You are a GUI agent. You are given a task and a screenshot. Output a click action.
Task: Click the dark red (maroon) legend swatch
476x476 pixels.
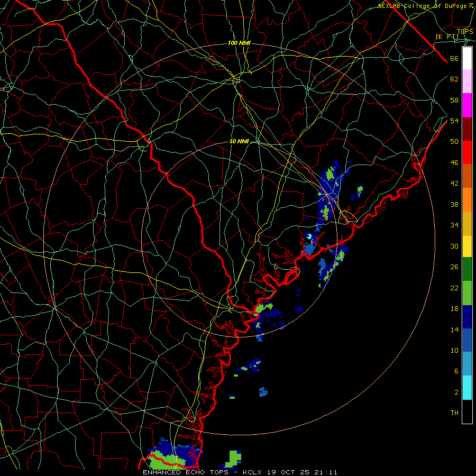click(467, 129)
